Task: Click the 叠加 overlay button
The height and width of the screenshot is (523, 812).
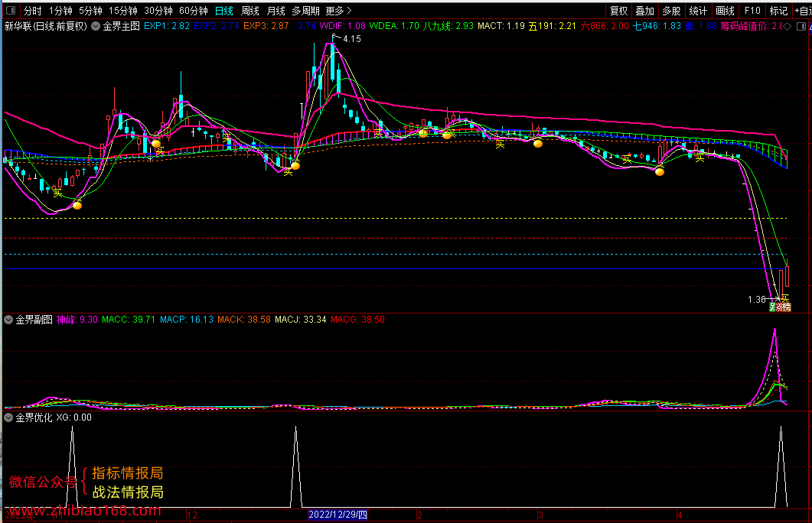Action: pos(644,11)
